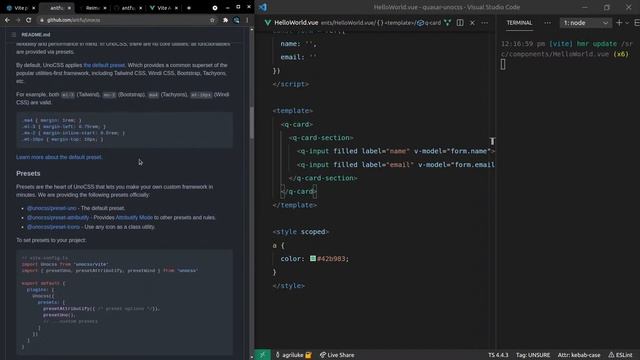
Task: Open terminal panel overflow ellipsis
Action: [x=547, y=23]
